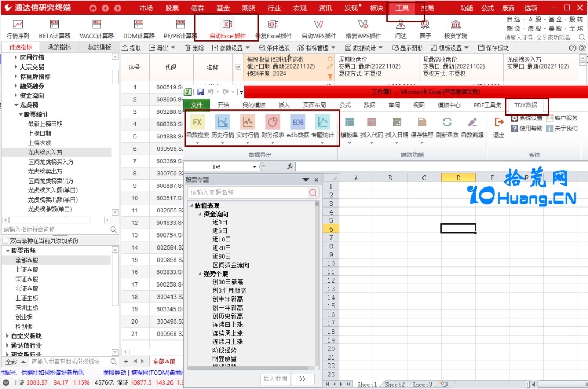Viewport: 588px width, 389px height.
Task: Collapse the 股票市场 tree node
Action: point(8,251)
